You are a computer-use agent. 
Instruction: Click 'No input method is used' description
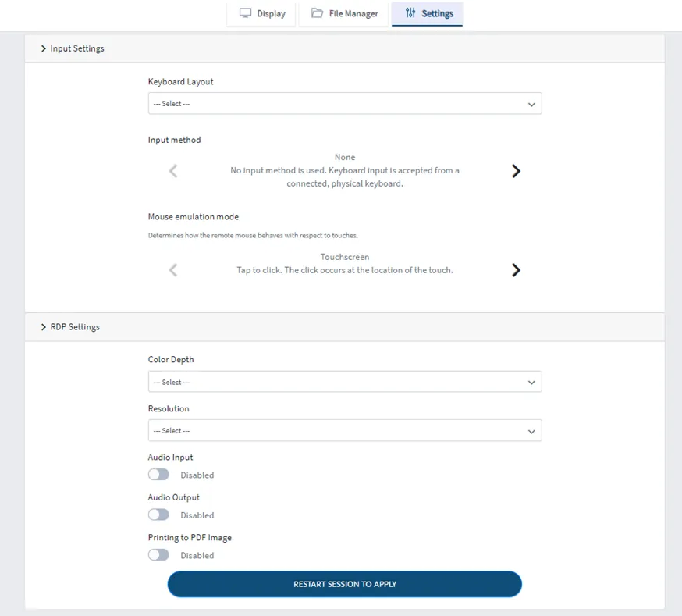(x=345, y=177)
